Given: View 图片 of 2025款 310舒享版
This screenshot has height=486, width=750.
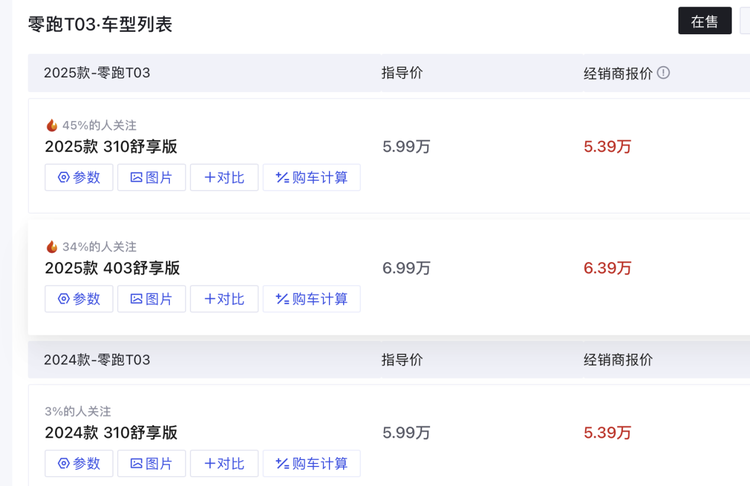Looking at the screenshot, I should click(x=152, y=177).
